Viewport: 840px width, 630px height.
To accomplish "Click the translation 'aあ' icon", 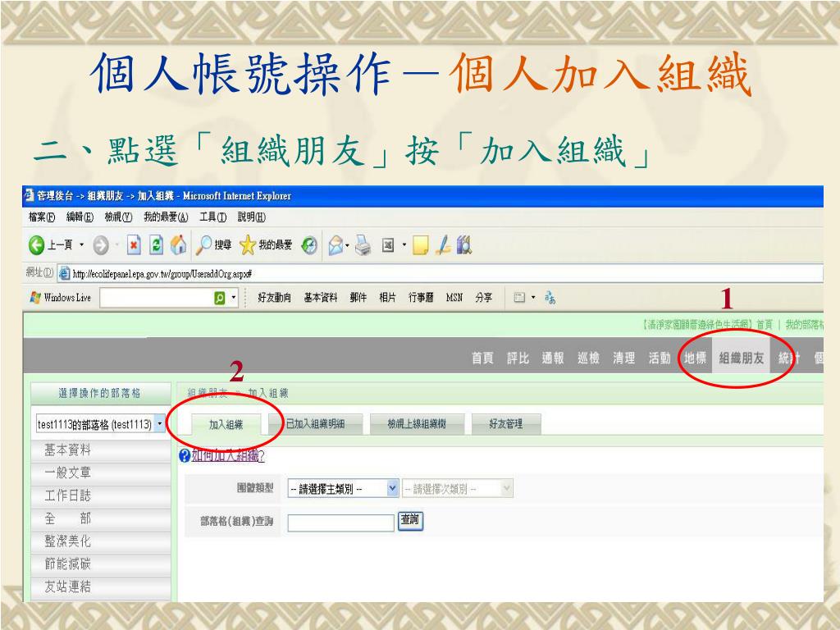I will [x=550, y=298].
